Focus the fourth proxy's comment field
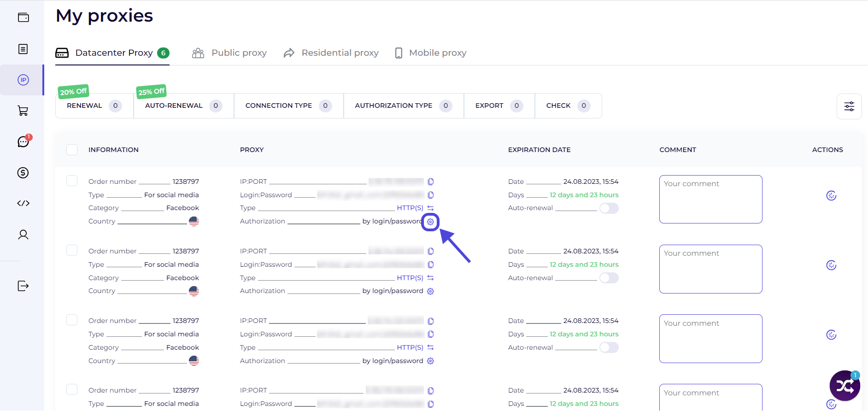The width and height of the screenshot is (868, 411). click(711, 397)
